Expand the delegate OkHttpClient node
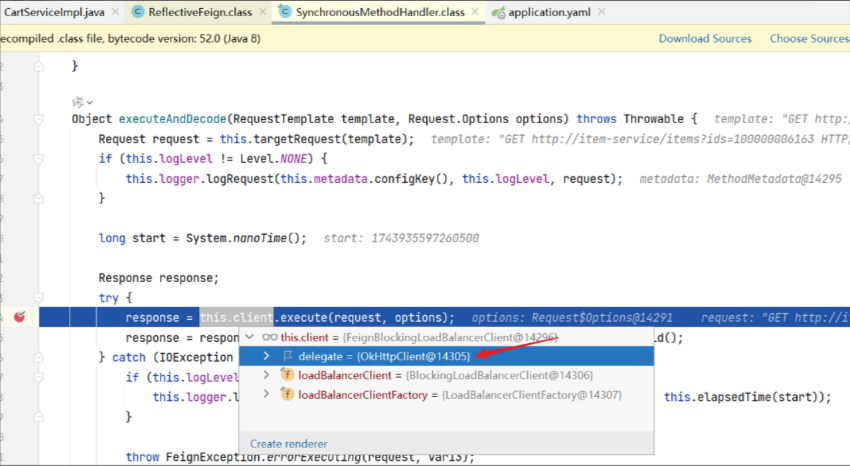This screenshot has width=850, height=466. coord(266,356)
